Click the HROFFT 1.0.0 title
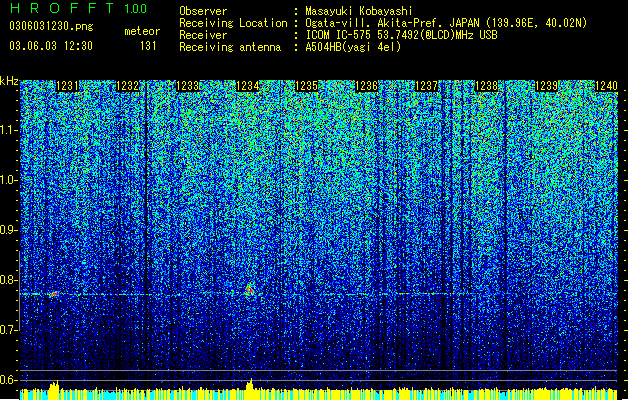 point(79,8)
